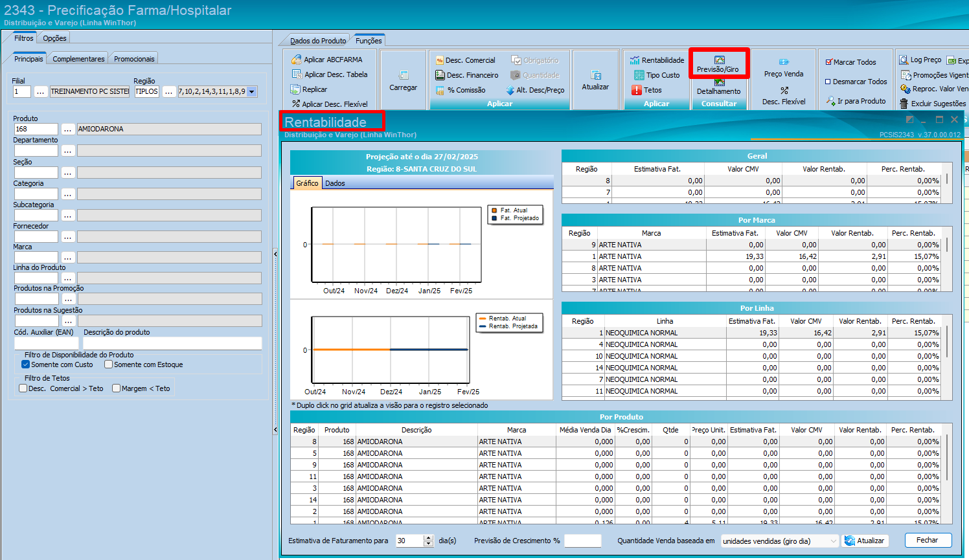Collapse the left filter panel splitter arrow
This screenshot has width=969, height=560.
tap(275, 254)
